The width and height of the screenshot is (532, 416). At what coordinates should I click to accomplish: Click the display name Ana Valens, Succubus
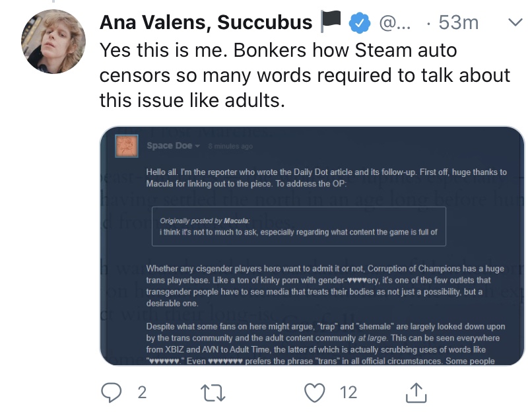205,23
